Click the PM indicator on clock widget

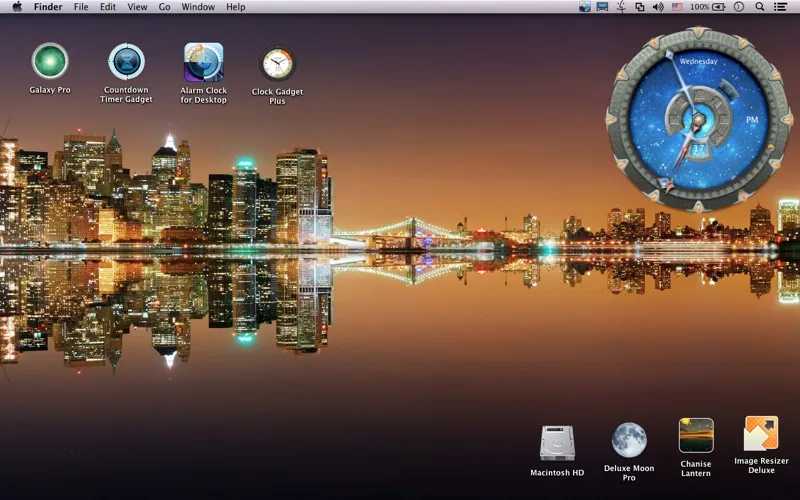click(752, 120)
